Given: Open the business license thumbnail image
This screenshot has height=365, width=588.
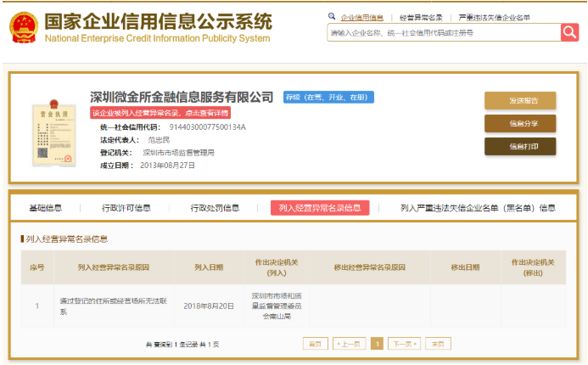Looking at the screenshot, I should (x=54, y=133).
